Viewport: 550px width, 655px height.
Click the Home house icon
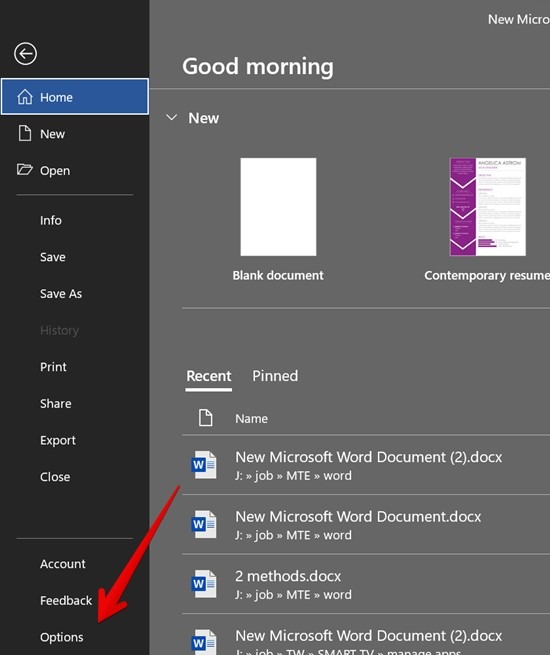25,96
